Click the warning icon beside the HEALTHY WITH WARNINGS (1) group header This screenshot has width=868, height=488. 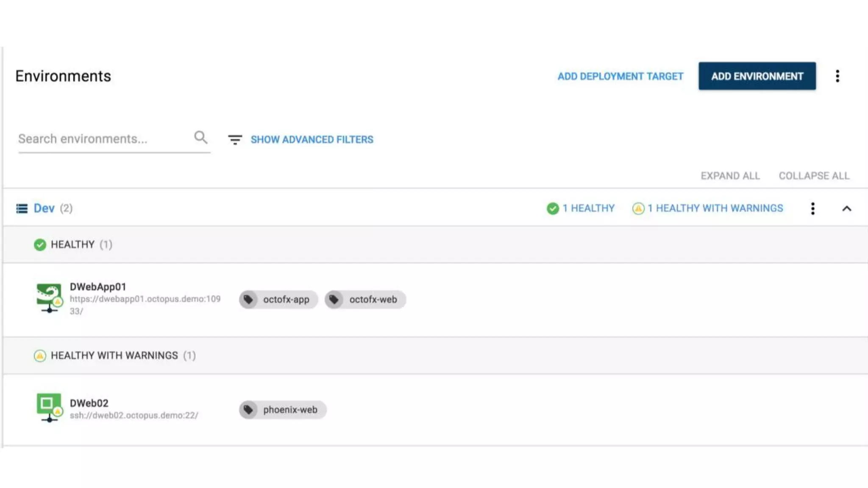pos(40,355)
